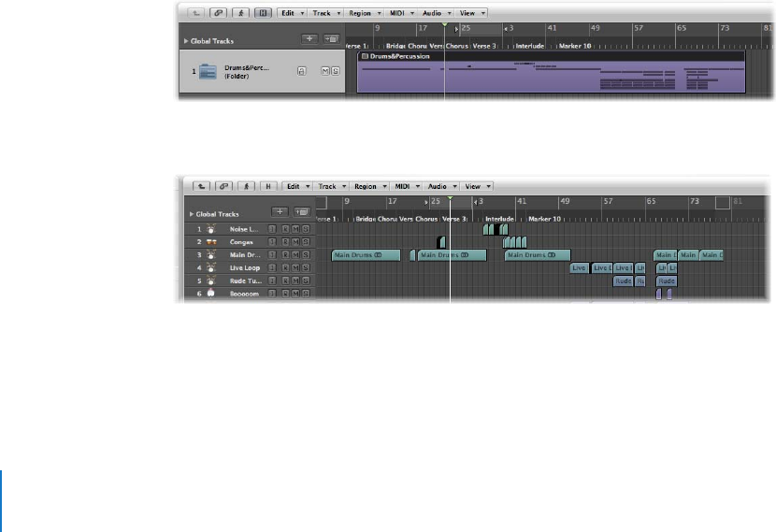Click the Verse 3 marker in lower window
This screenshot has height=532, width=776.
pos(454,219)
